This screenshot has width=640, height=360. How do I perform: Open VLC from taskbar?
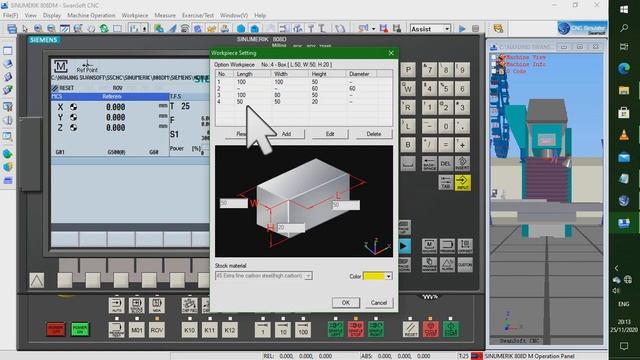pyautogui.click(x=624, y=135)
